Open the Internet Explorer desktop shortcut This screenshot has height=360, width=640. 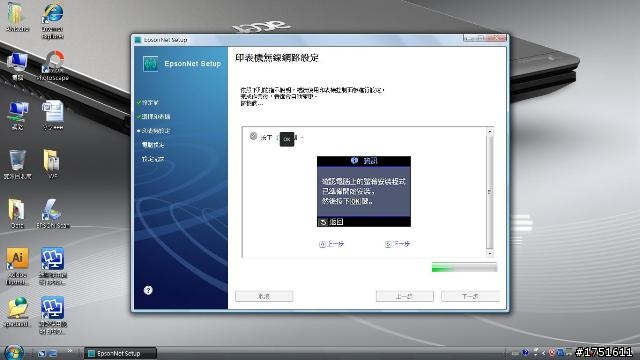click(53, 20)
